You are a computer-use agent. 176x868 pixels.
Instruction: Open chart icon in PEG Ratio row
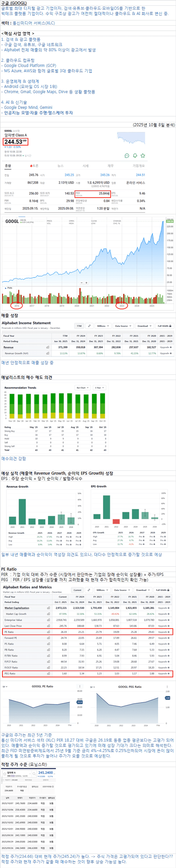click(49, 673)
